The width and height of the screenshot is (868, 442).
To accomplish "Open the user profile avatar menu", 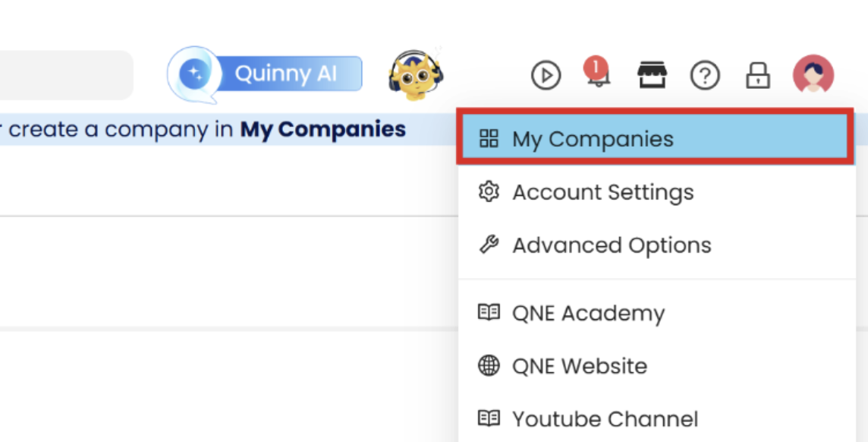I will click(813, 74).
